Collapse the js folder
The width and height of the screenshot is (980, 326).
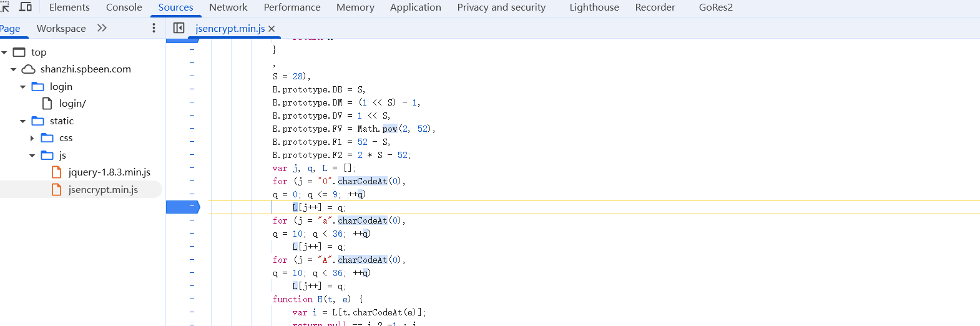[x=32, y=156]
